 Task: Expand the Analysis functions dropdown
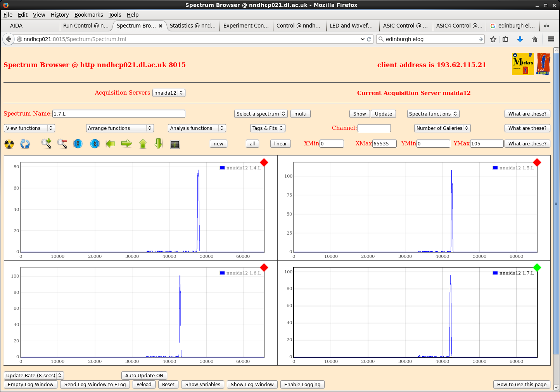pyautogui.click(x=197, y=128)
